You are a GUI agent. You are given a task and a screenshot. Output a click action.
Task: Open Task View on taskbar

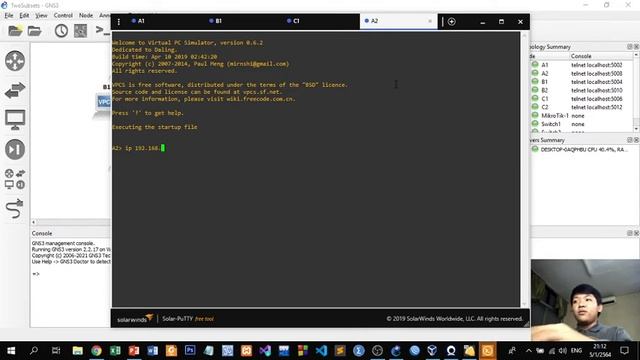point(56,351)
